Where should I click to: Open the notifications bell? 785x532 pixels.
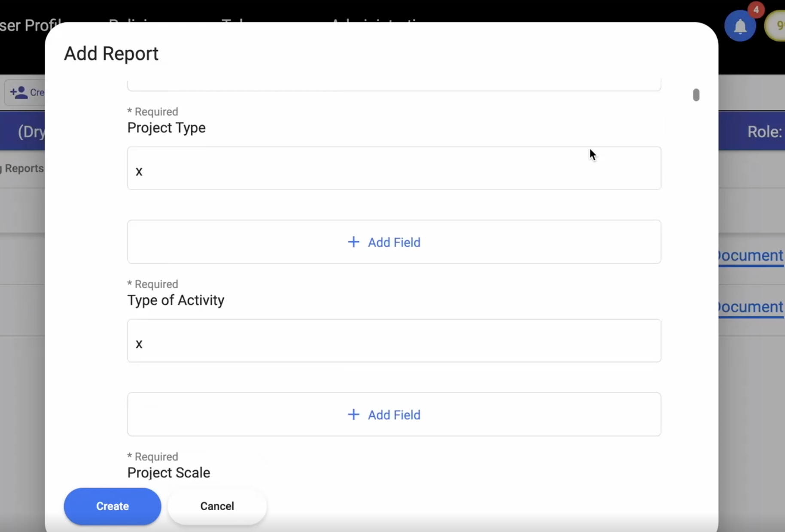click(x=740, y=27)
